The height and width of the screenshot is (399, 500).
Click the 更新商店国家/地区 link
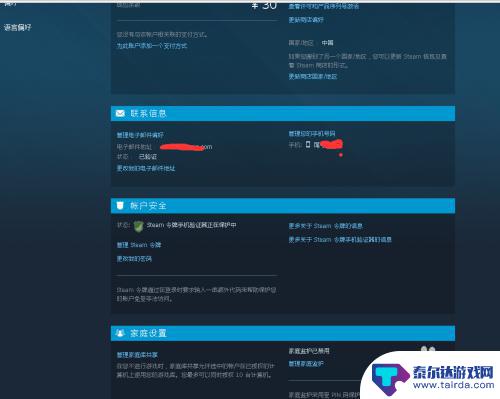(x=313, y=77)
